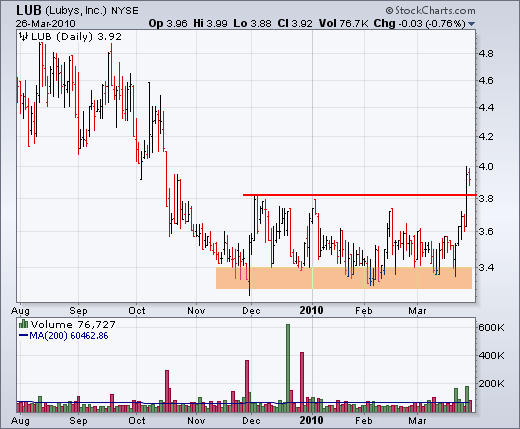520x429 pixels.
Task: Click the MA(200) 60462.86 legend text
Action: point(69,335)
